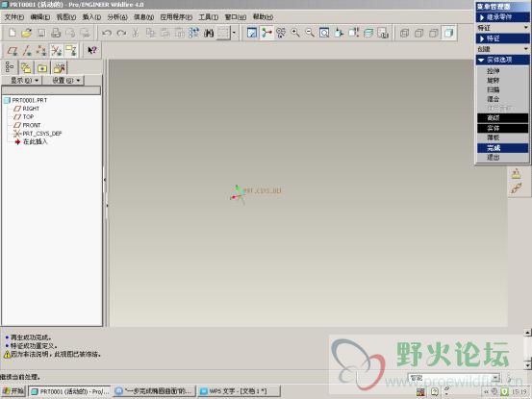
Task: Open the 插入 menu
Action: coord(91,17)
